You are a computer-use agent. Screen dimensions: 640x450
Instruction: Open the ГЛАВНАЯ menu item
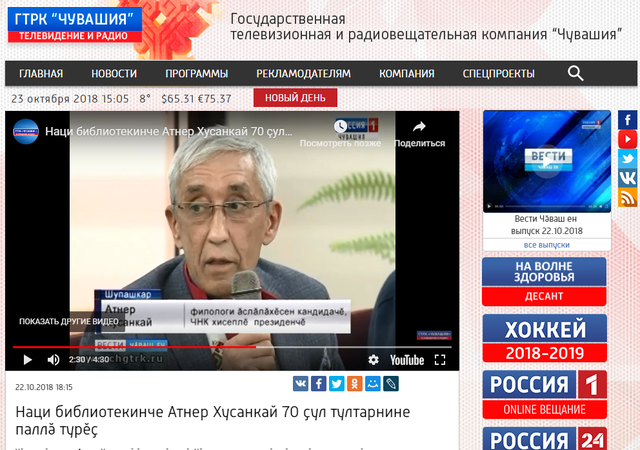pyautogui.click(x=41, y=74)
